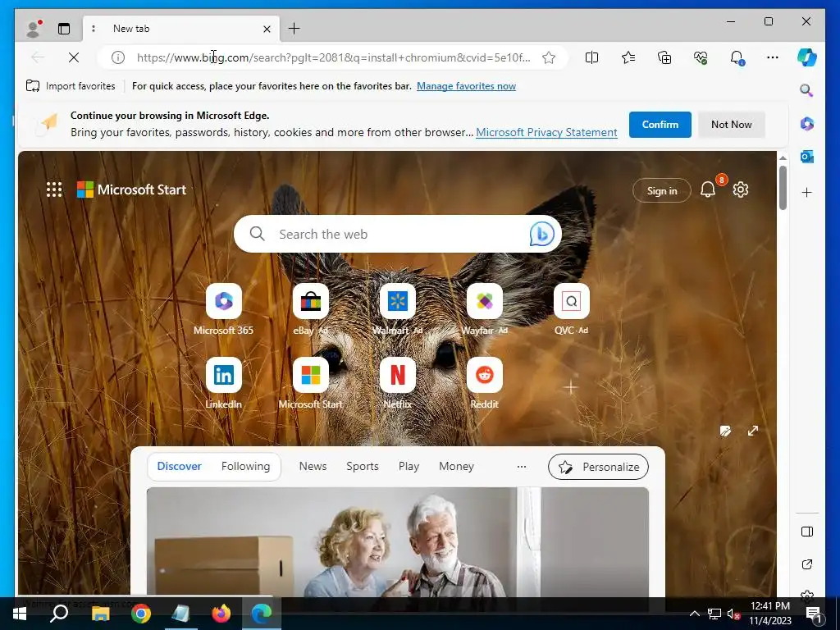Open the Sports tab

(x=362, y=467)
